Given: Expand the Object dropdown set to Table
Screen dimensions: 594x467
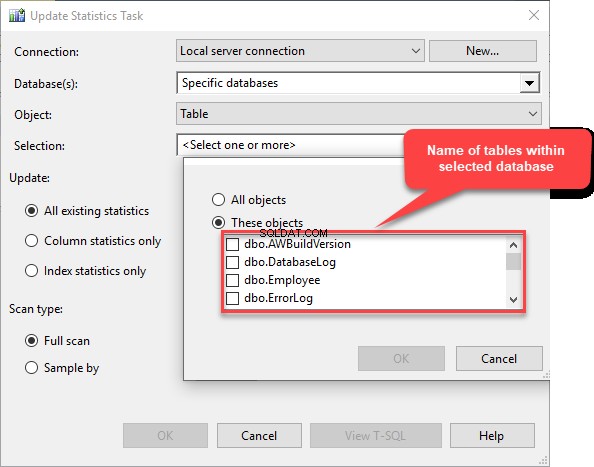Looking at the screenshot, I should click(533, 114).
